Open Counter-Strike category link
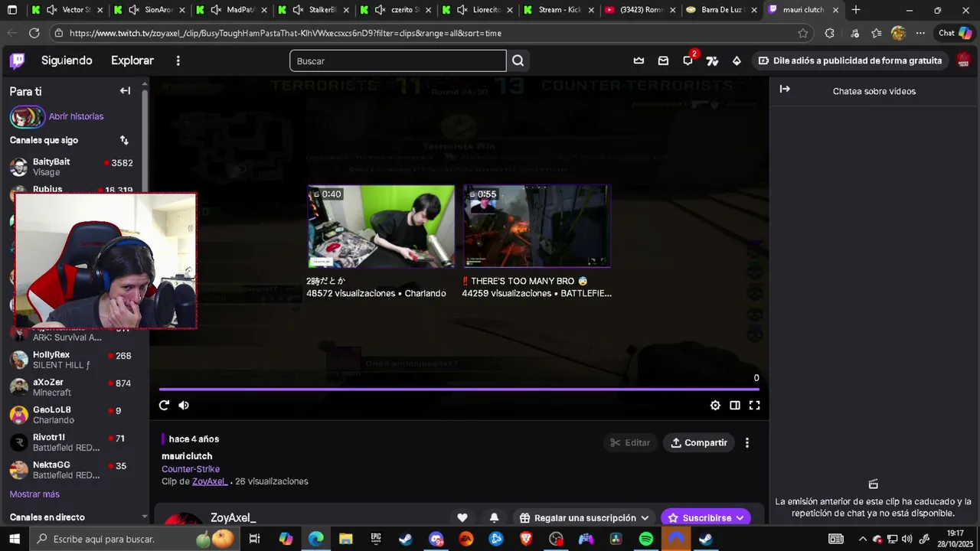 click(191, 469)
